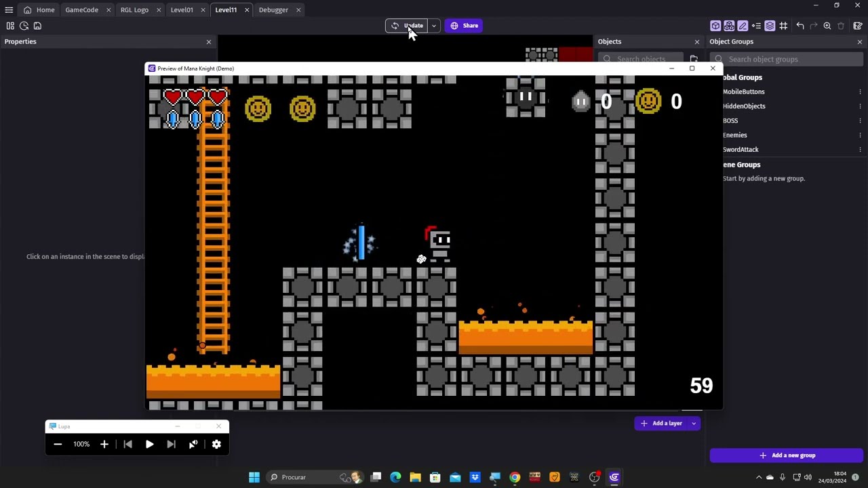Image resolution: width=868 pixels, height=488 pixels.
Task: Click the Lupa previous button
Action: click(127, 444)
